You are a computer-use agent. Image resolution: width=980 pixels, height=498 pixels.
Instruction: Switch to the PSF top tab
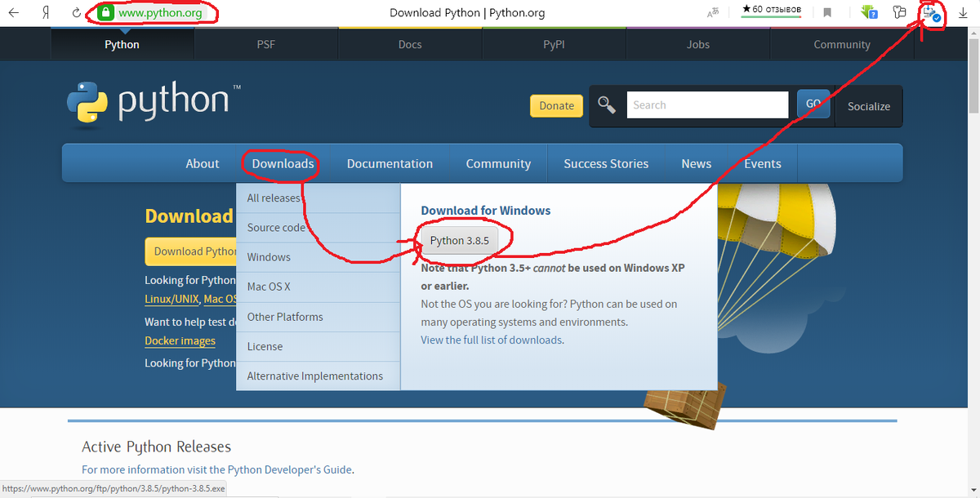(x=266, y=44)
